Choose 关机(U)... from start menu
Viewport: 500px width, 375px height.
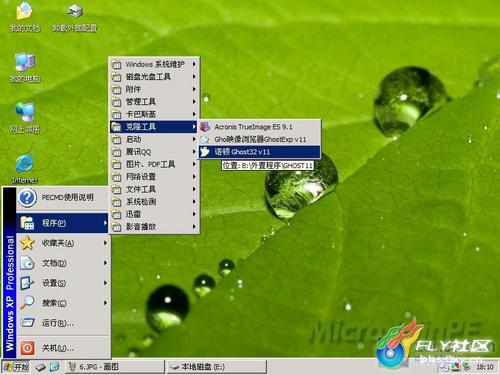62,348
